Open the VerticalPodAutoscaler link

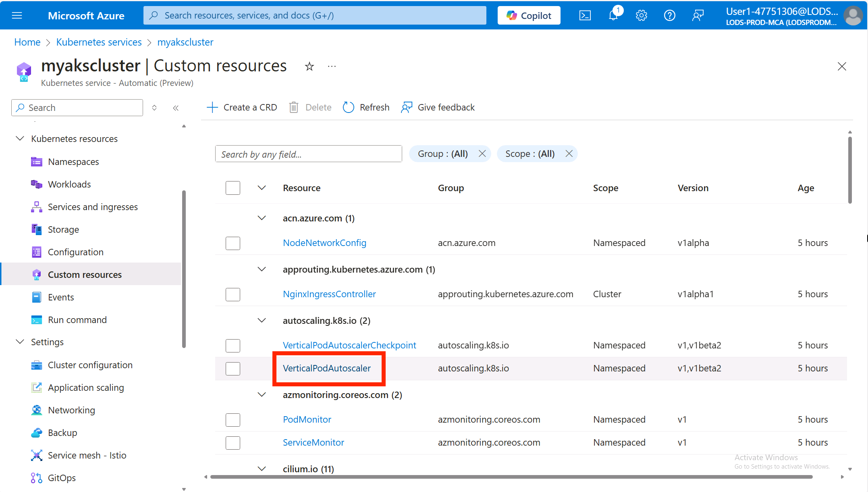[327, 368]
